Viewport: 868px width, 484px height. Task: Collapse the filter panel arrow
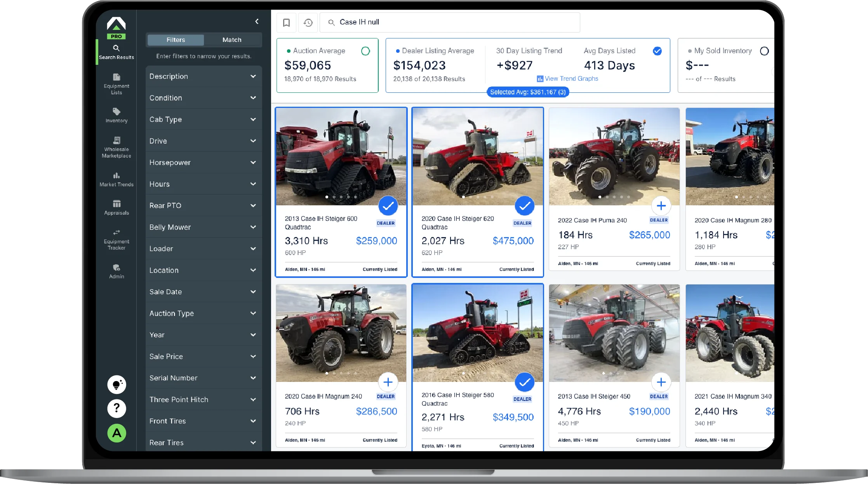point(257,21)
